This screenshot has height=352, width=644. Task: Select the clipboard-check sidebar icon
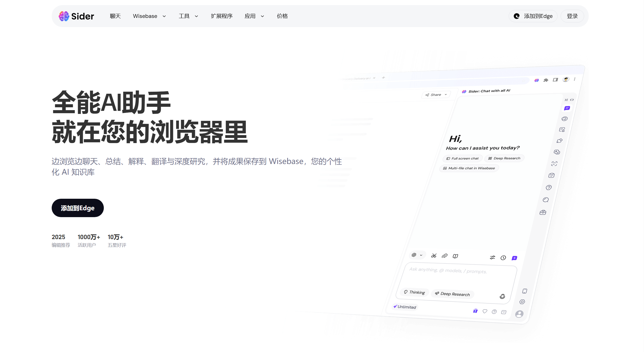click(x=551, y=175)
